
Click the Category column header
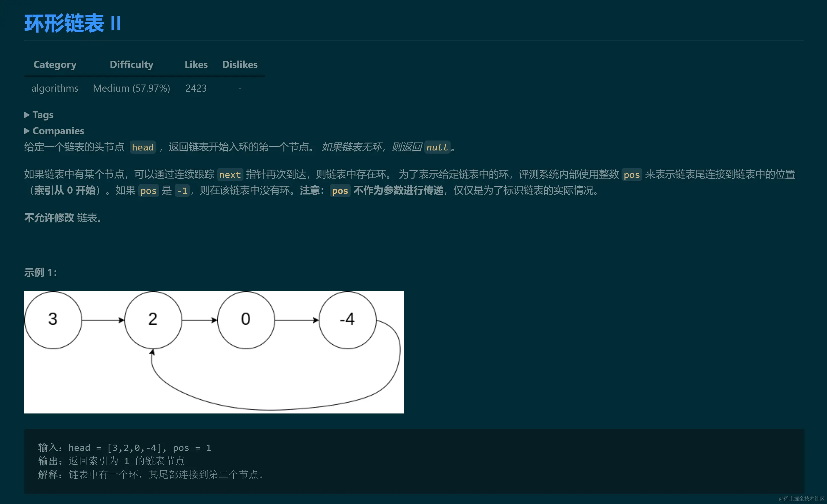pyautogui.click(x=55, y=64)
